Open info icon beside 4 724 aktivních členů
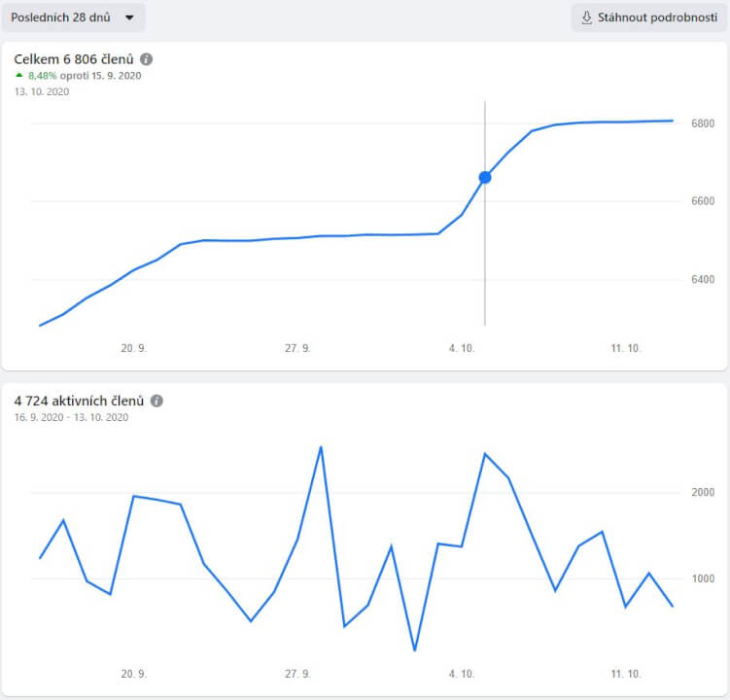730x700 pixels. coord(156,401)
